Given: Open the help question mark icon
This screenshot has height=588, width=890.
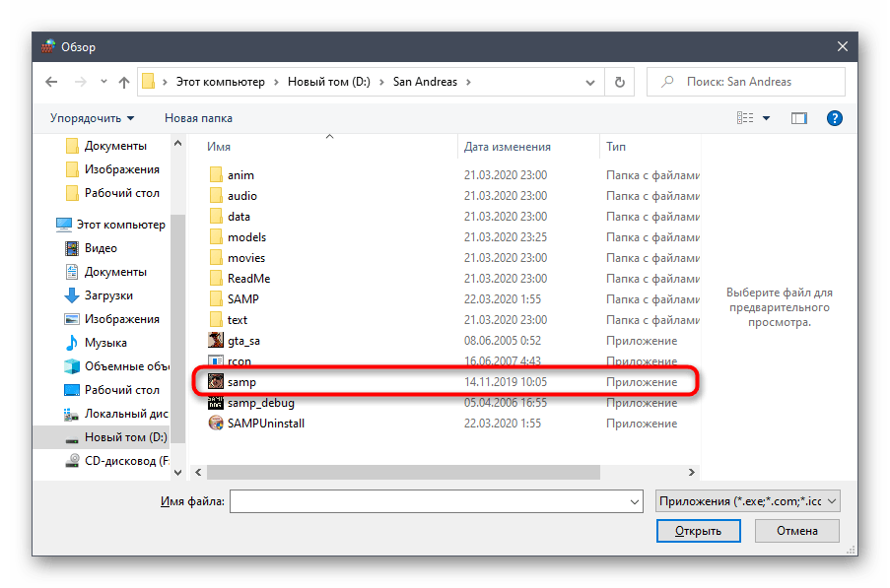Looking at the screenshot, I should click(834, 118).
